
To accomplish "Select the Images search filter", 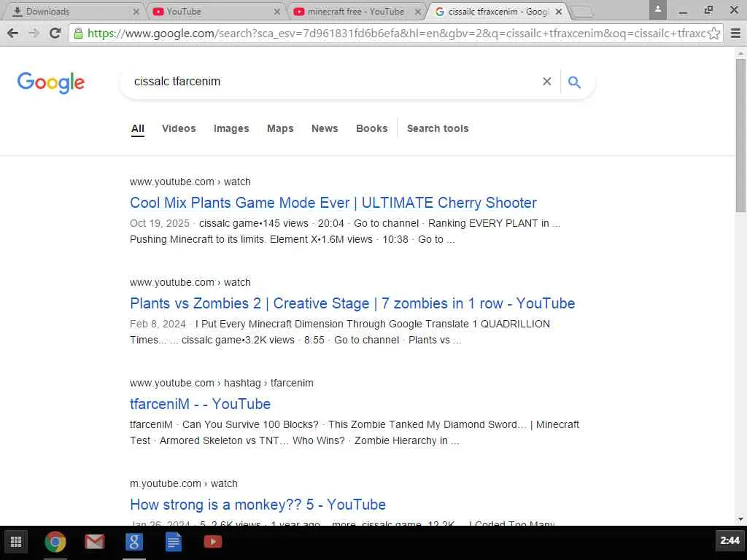I will pos(231,128).
